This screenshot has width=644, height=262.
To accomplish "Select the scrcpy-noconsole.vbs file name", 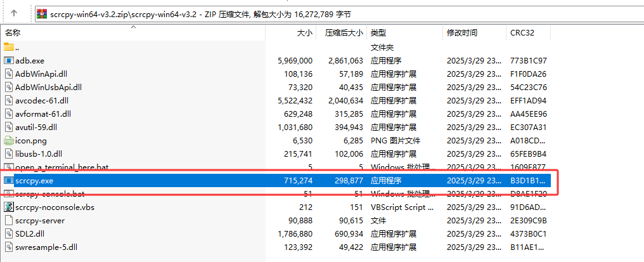I will coord(55,207).
